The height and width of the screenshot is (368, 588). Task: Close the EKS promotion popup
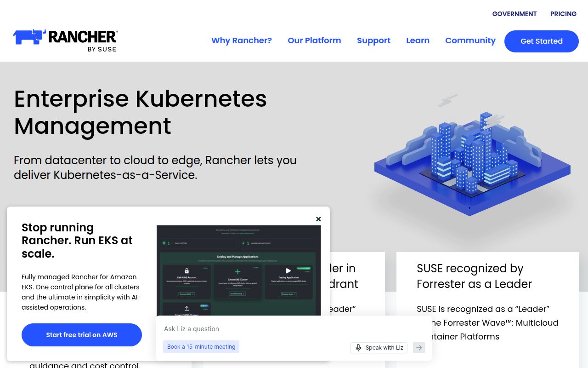click(x=318, y=219)
